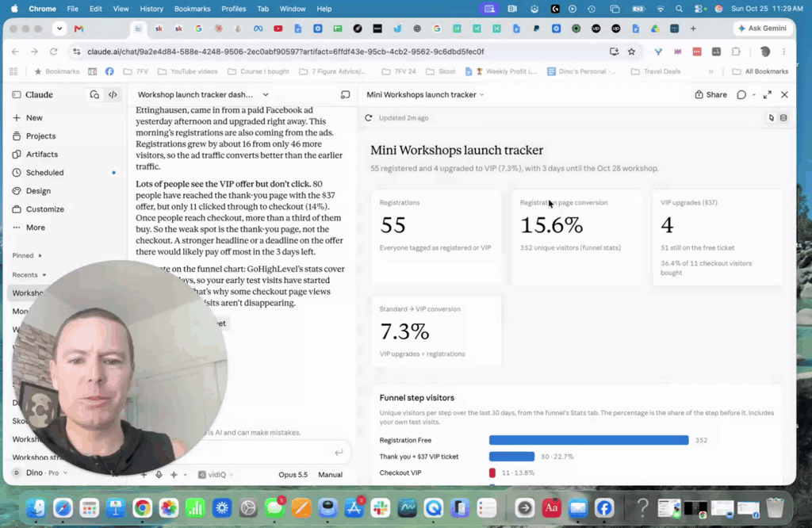Click the site info icon in address bar

(x=77, y=52)
